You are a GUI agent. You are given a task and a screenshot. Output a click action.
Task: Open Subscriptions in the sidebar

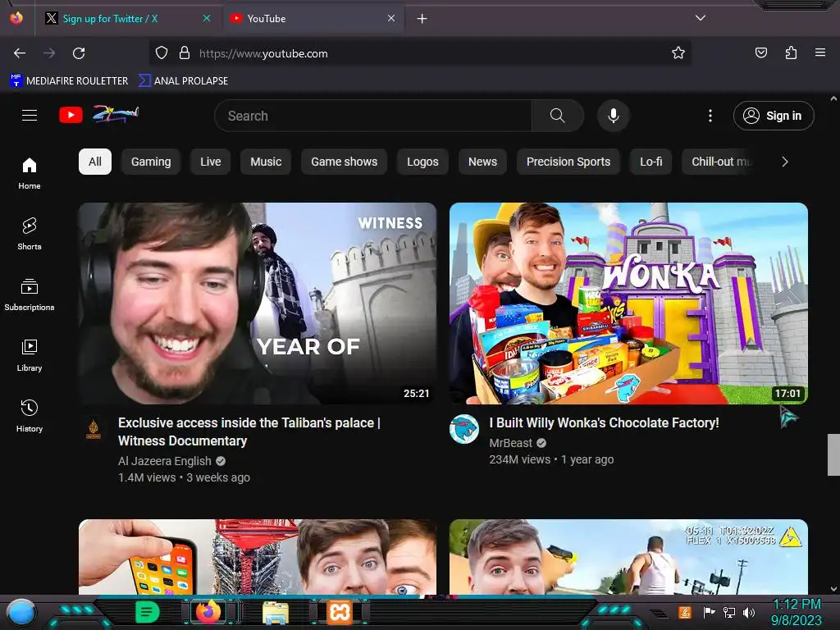[x=30, y=294]
